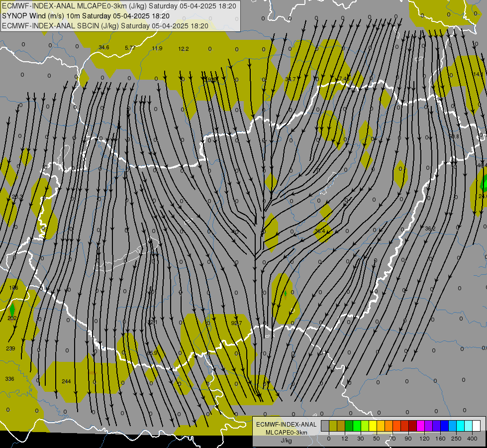
Task: Click the map value '36.4'
Action: [319, 231]
